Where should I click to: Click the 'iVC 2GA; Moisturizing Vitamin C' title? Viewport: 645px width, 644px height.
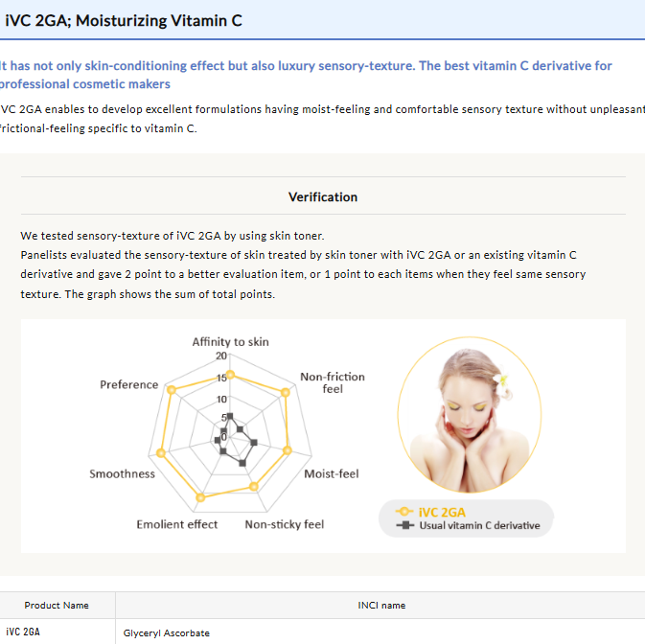click(x=124, y=19)
